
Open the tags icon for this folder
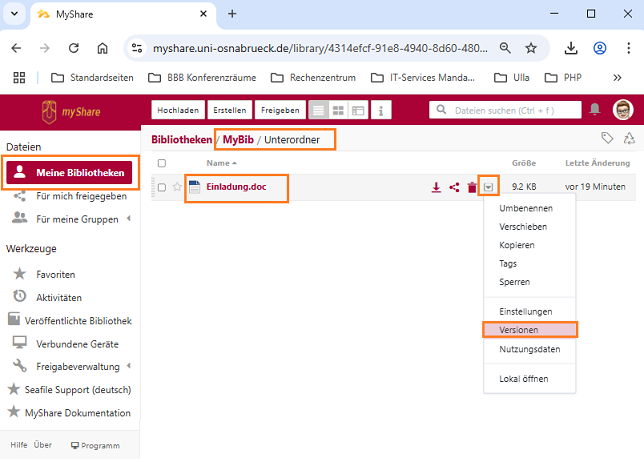click(x=606, y=139)
